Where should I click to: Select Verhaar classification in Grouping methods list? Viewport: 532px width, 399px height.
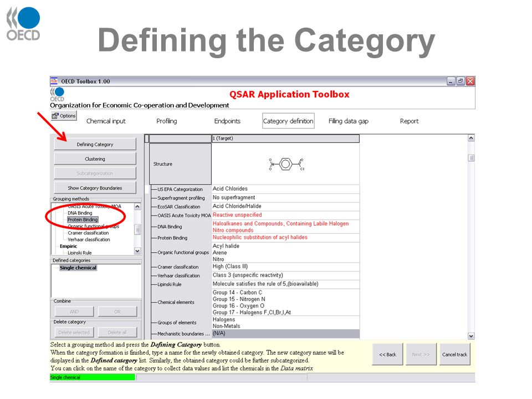(89, 239)
